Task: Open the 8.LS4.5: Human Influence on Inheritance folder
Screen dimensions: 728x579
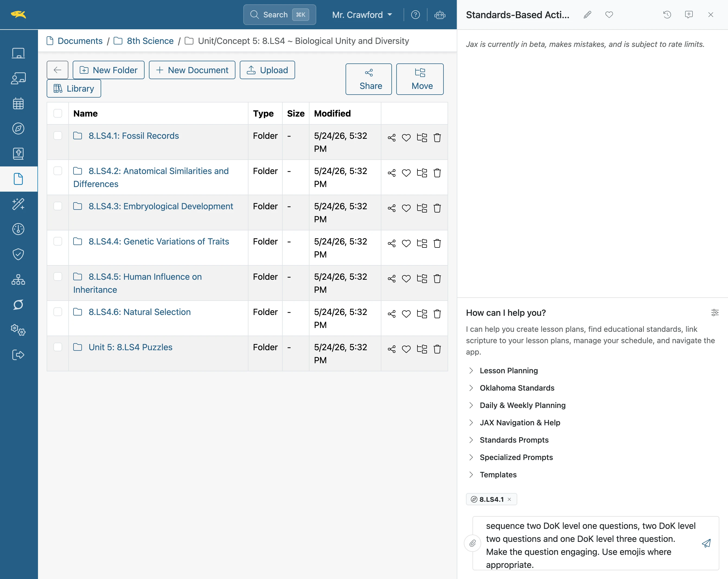Action: pyautogui.click(x=138, y=283)
